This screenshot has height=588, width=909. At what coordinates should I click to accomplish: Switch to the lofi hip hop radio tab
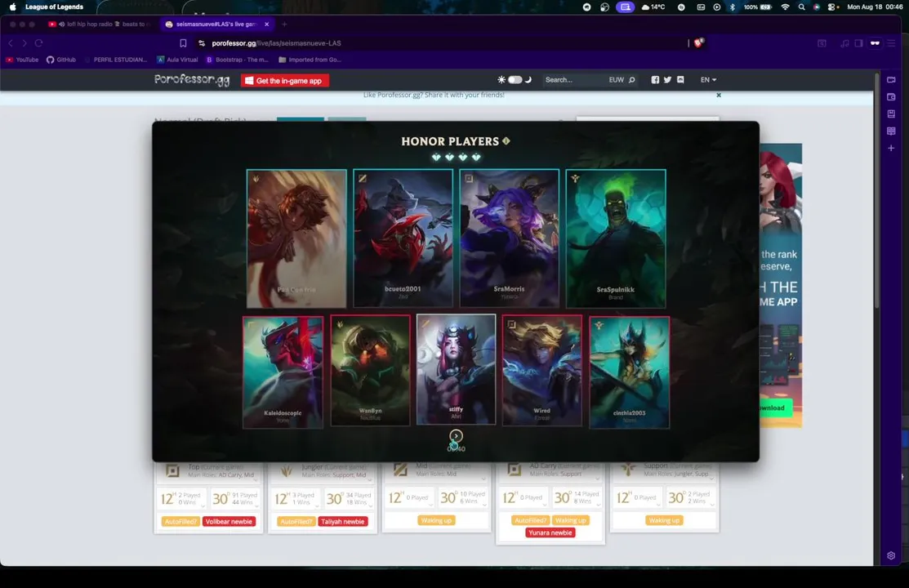tap(99, 24)
